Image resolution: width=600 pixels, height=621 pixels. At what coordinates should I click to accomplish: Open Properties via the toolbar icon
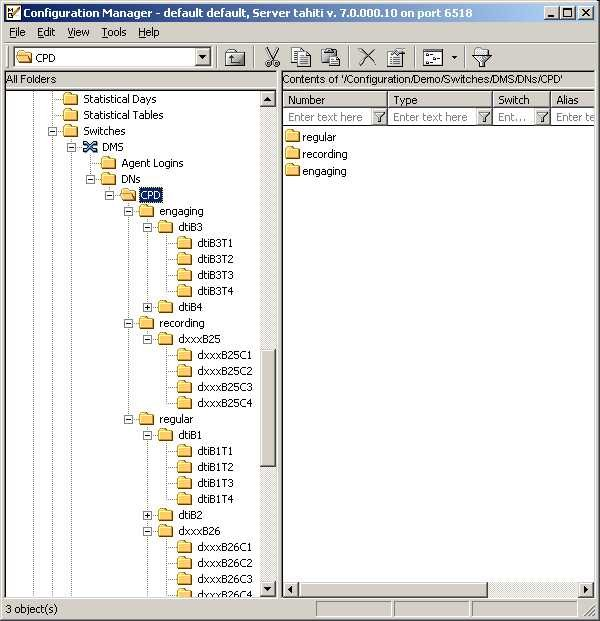pyautogui.click(x=395, y=58)
